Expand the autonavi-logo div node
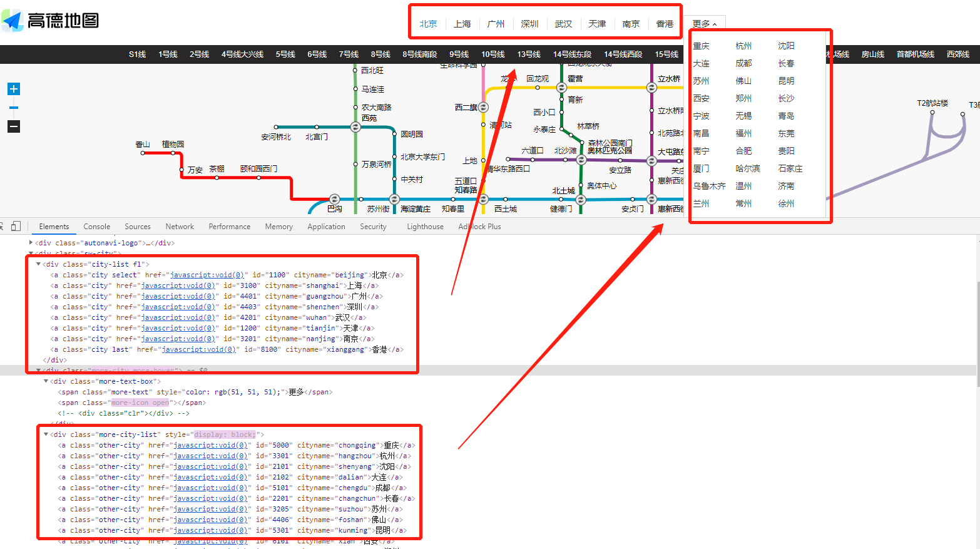 click(31, 242)
